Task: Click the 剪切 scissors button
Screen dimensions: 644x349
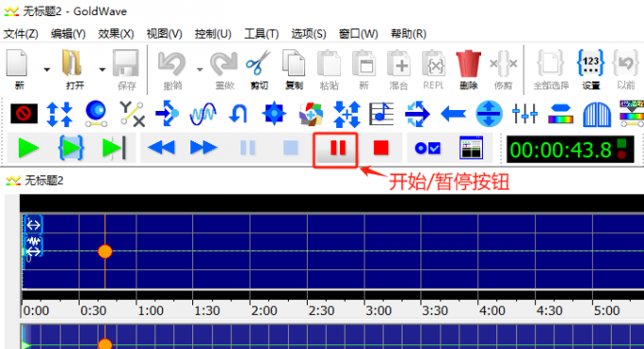Action: 259,69
